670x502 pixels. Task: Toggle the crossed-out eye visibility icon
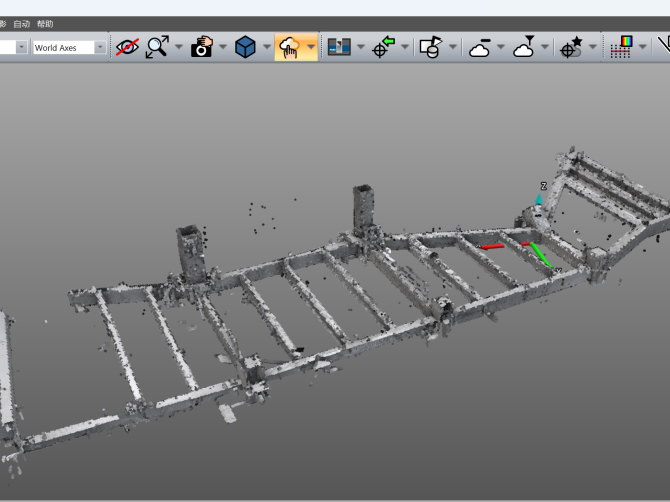(126, 47)
